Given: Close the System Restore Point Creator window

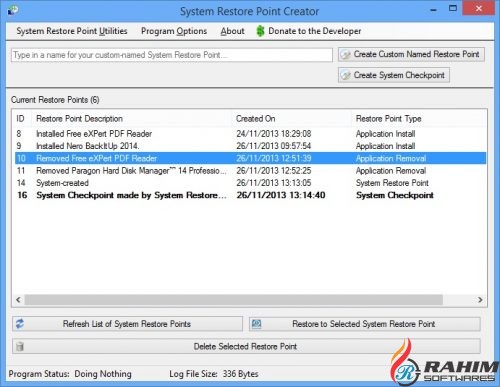Looking at the screenshot, I should [x=478, y=9].
